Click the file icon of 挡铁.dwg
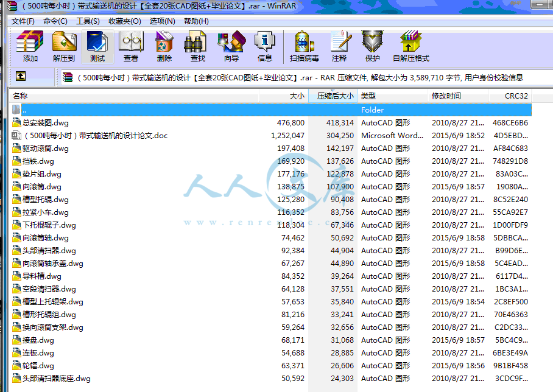 [x=16, y=161]
